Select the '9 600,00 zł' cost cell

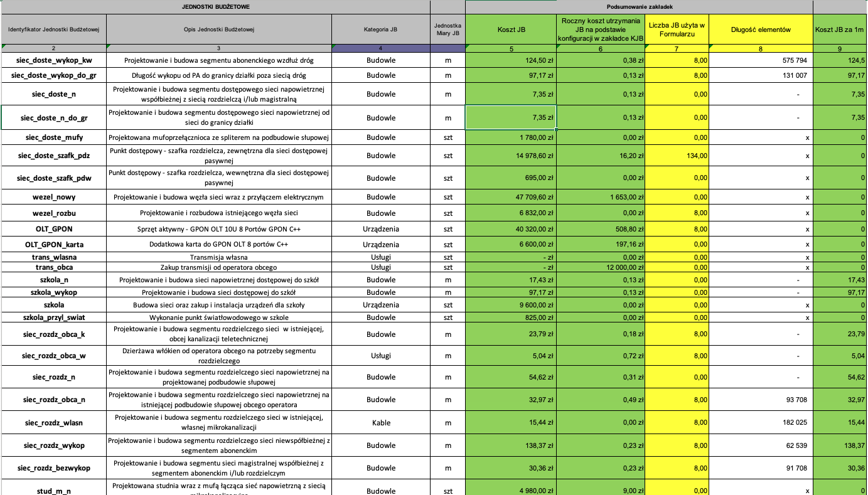pos(511,305)
